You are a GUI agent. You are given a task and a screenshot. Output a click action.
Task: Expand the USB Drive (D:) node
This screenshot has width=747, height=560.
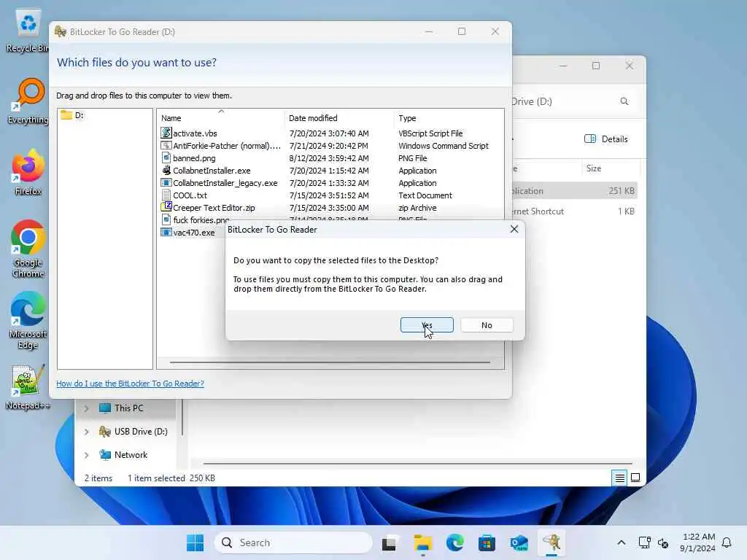(x=86, y=432)
